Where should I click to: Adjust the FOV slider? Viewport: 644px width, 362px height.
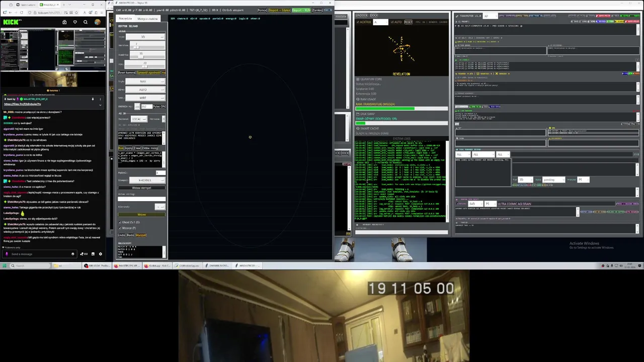coord(145,66)
